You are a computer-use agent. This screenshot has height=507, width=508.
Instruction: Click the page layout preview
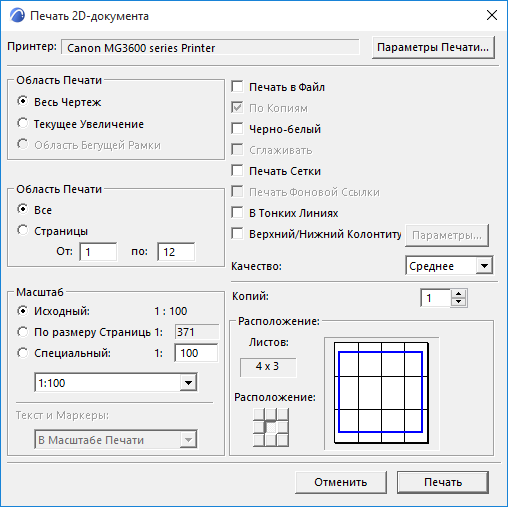pyautogui.click(x=381, y=393)
